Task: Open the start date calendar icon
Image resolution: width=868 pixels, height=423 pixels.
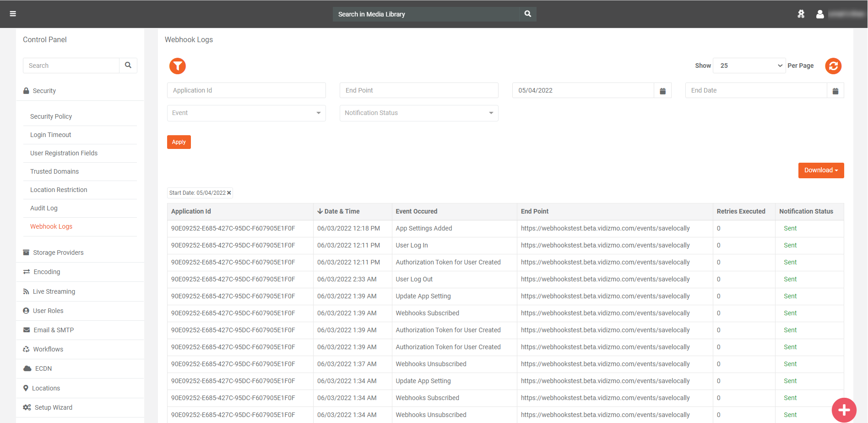Action: [662, 91]
